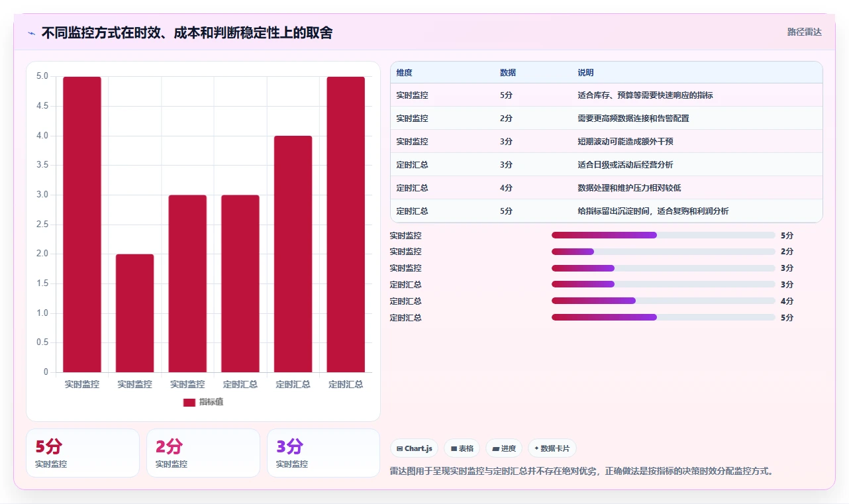Click the 路径雷达 label in the header
The height and width of the screenshot is (504, 849).
click(804, 32)
